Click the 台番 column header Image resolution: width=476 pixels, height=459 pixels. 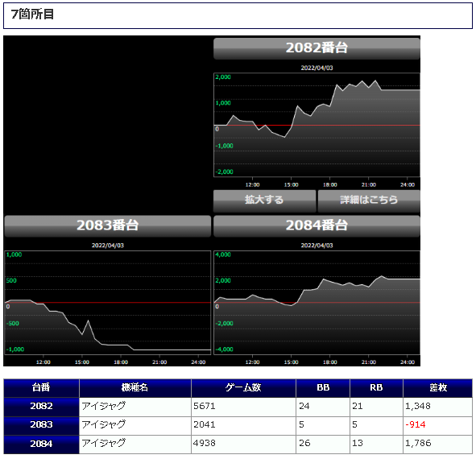pyautogui.click(x=41, y=388)
